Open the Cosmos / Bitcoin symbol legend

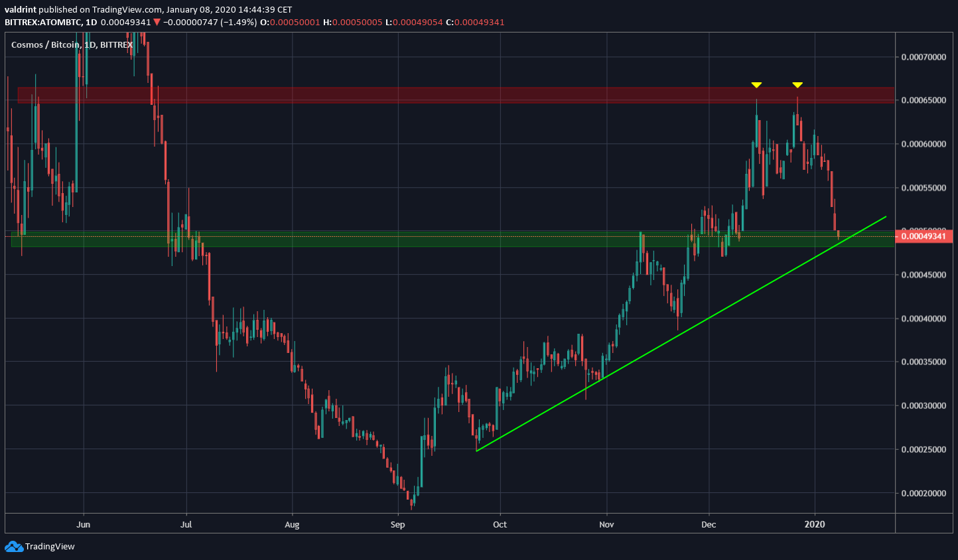coord(46,45)
